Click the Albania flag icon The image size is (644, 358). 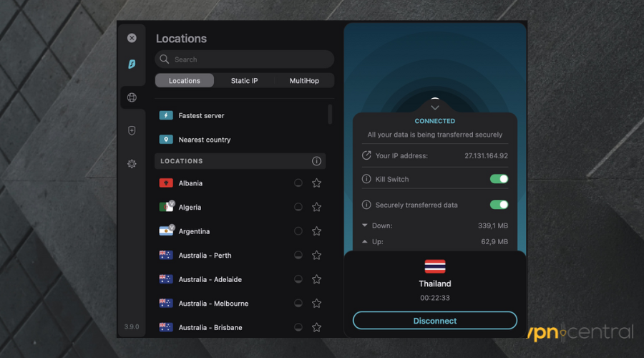click(166, 183)
